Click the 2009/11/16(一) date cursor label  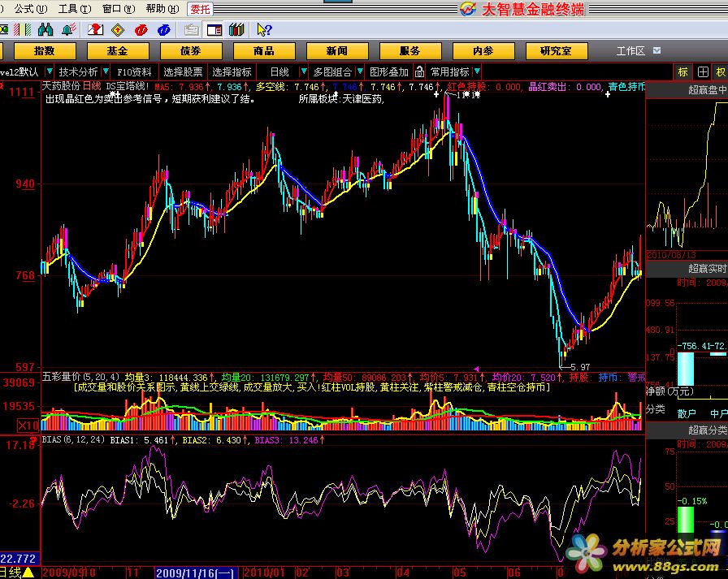[195, 573]
